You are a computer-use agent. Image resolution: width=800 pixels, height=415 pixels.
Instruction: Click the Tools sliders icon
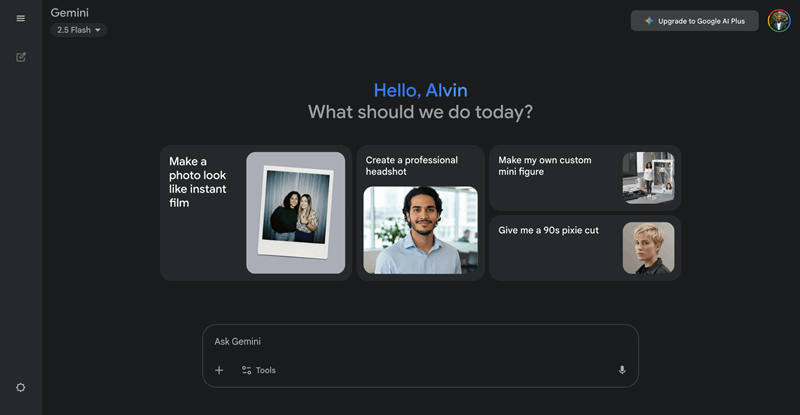click(x=247, y=370)
